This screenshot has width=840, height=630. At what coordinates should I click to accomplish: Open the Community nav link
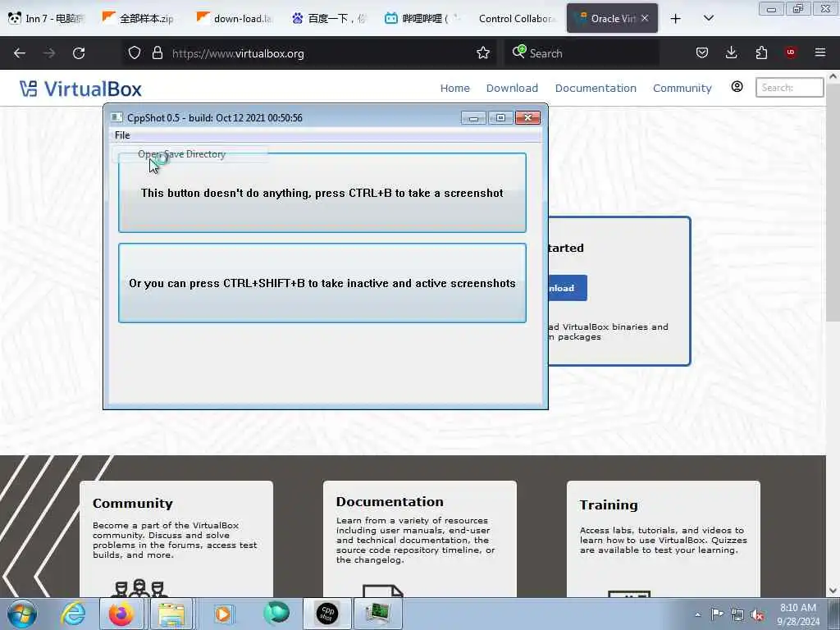click(x=682, y=88)
